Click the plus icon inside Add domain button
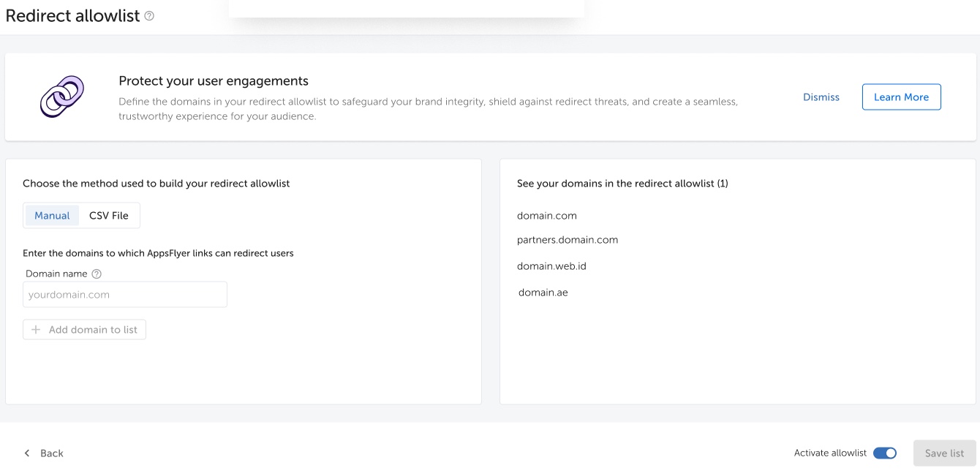 36,329
